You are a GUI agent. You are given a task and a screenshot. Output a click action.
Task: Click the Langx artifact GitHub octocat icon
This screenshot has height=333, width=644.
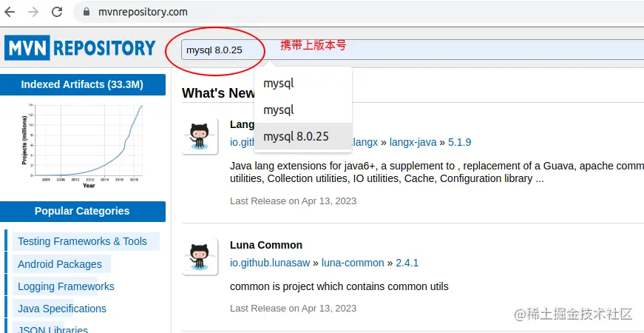click(200, 136)
